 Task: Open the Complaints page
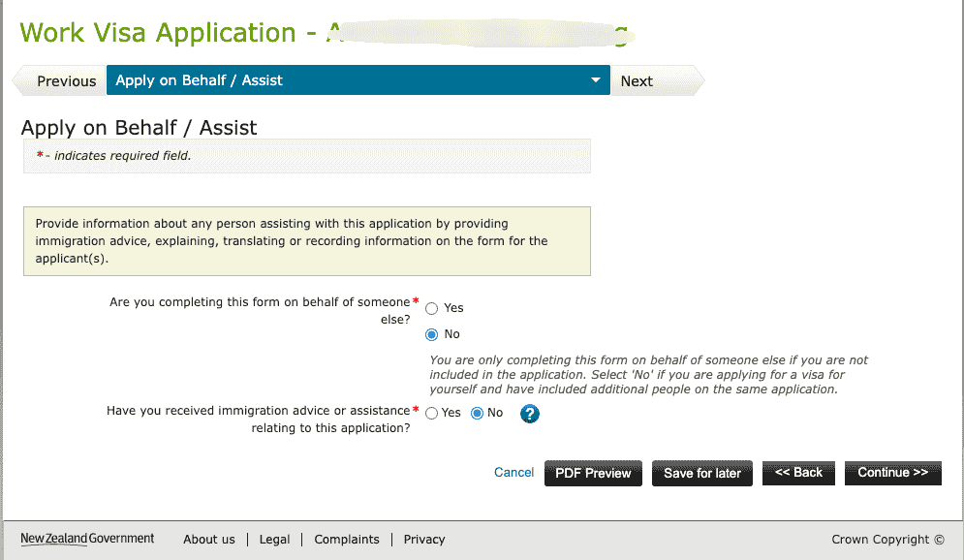(x=346, y=540)
